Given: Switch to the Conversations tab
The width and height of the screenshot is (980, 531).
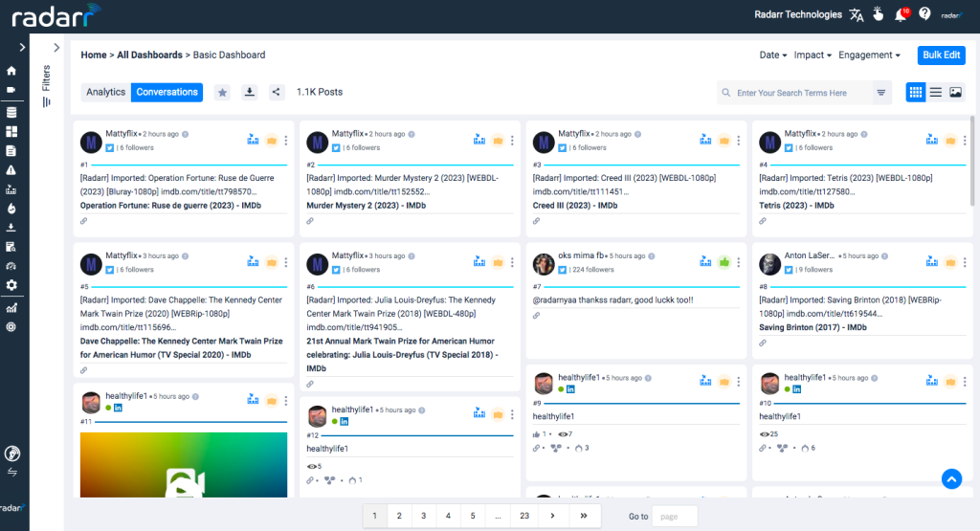Looking at the screenshot, I should 167,92.
